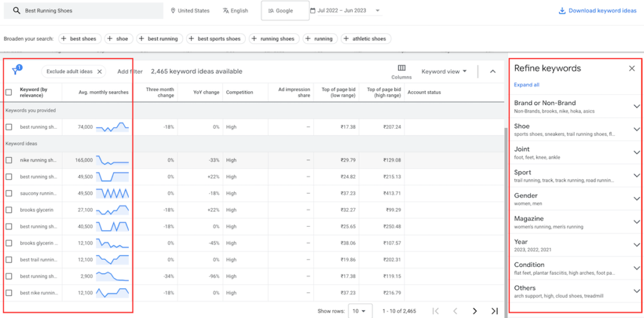Expand the Joint refine category

pyautogui.click(x=636, y=152)
